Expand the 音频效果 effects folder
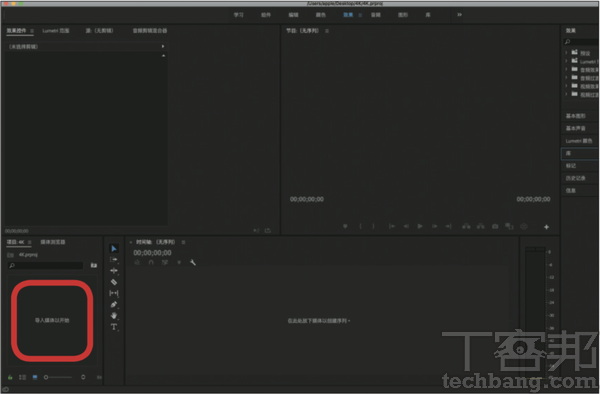Image resolution: width=600 pixels, height=394 pixels. click(x=566, y=69)
